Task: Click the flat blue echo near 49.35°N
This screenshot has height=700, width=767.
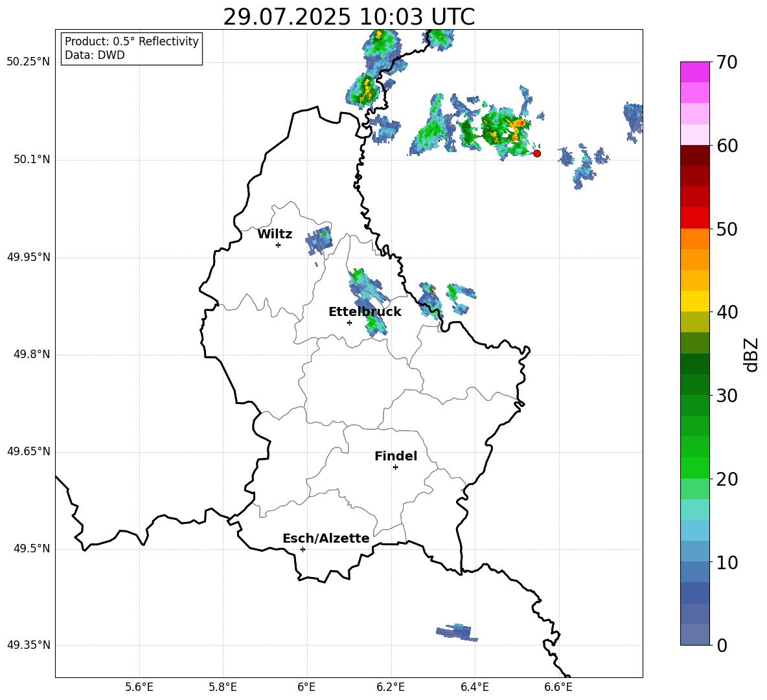Action: click(x=457, y=633)
